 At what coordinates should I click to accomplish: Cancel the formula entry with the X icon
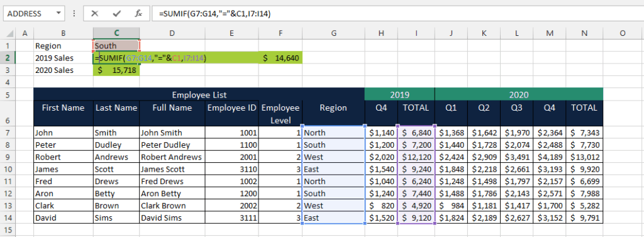tap(95, 14)
